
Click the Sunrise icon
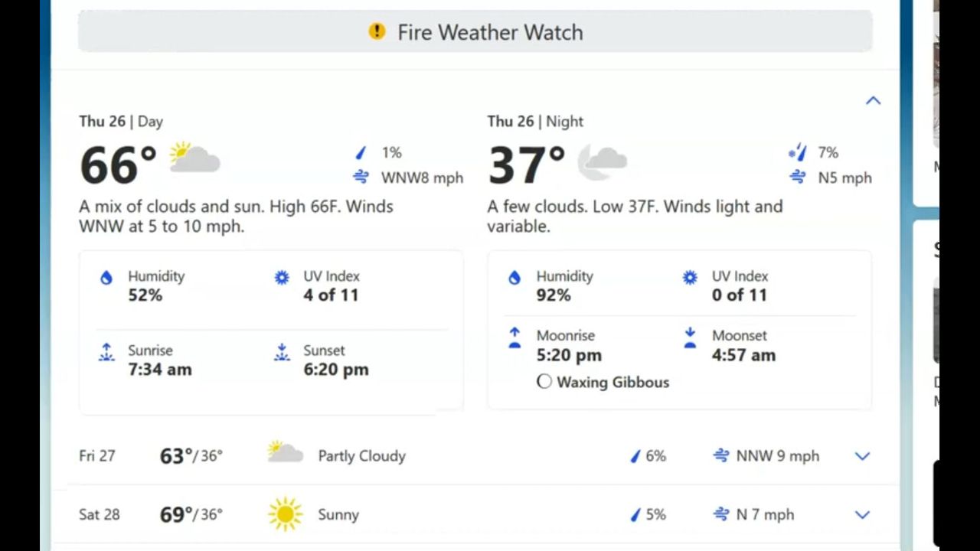106,353
